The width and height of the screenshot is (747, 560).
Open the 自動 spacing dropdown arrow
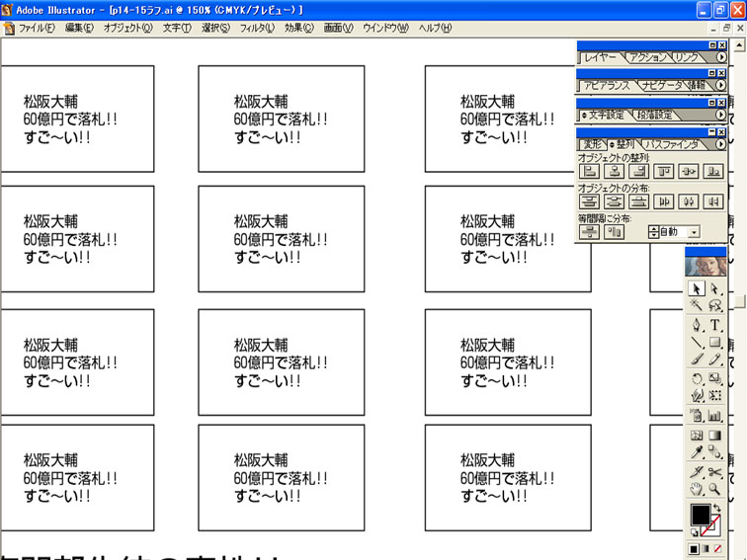pyautogui.click(x=695, y=232)
